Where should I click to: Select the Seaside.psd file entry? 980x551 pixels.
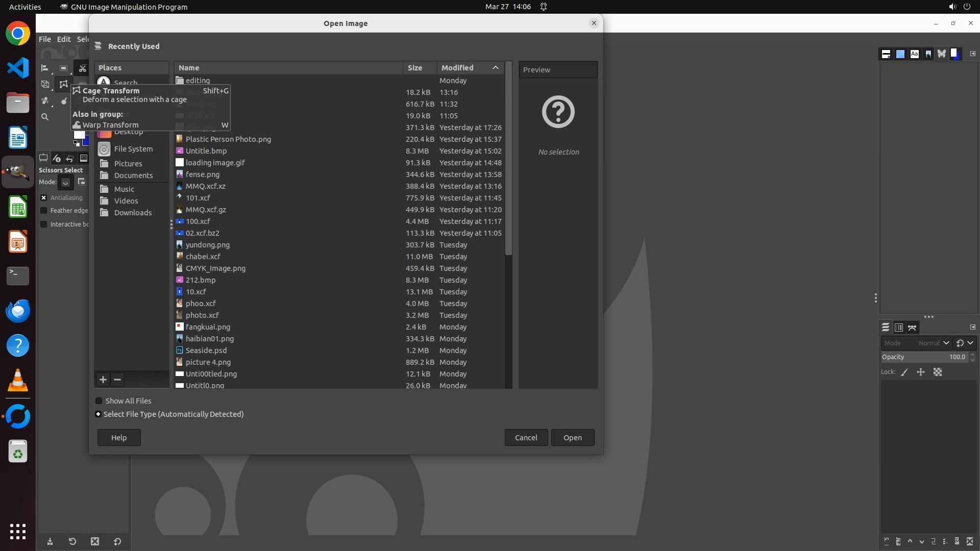tap(206, 350)
